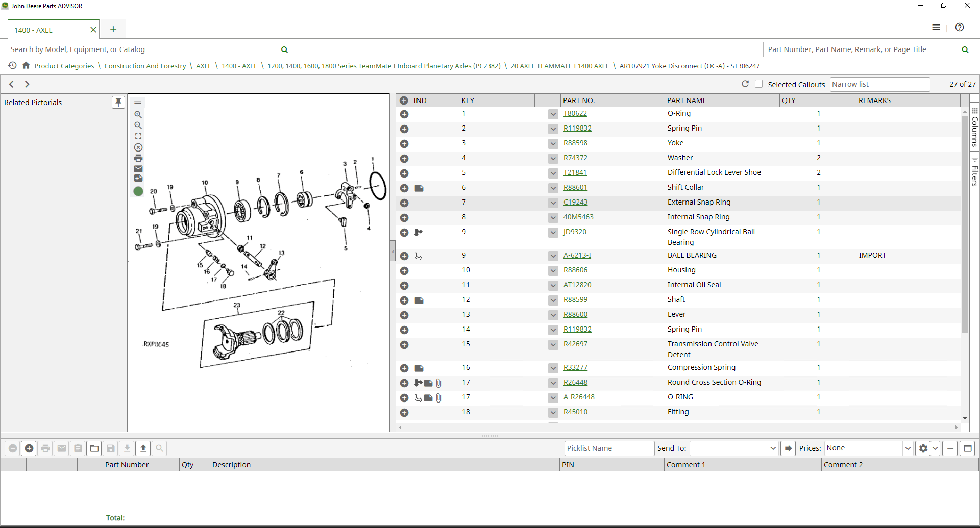This screenshot has width=980, height=528.
Task: Remove an item with the picklist minus button
Action: [x=13, y=448]
